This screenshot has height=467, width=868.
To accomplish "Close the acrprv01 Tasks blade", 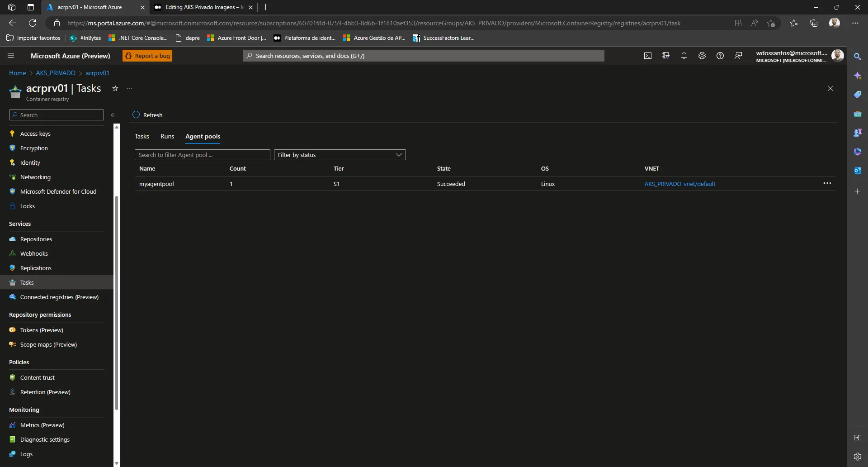I will 830,88.
